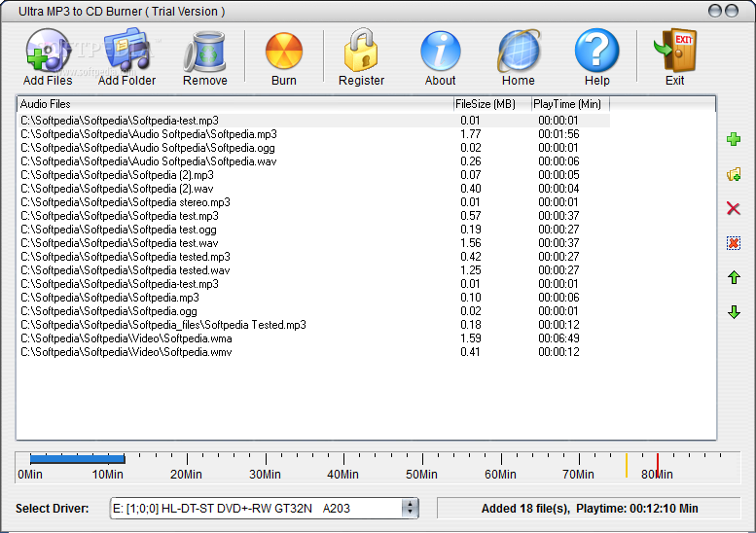Open the Select Driver combo box
Screen dimensions: 756x533
click(x=265, y=509)
